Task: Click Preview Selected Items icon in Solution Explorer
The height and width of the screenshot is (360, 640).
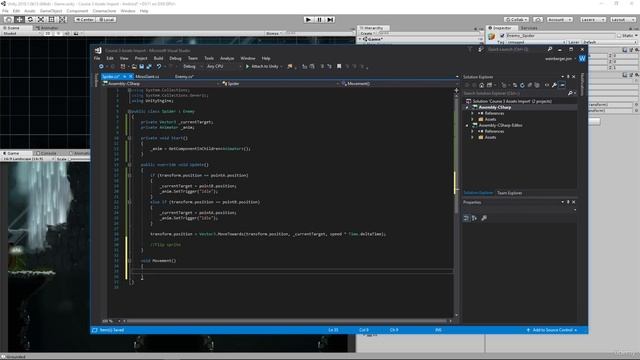Action: [562, 85]
